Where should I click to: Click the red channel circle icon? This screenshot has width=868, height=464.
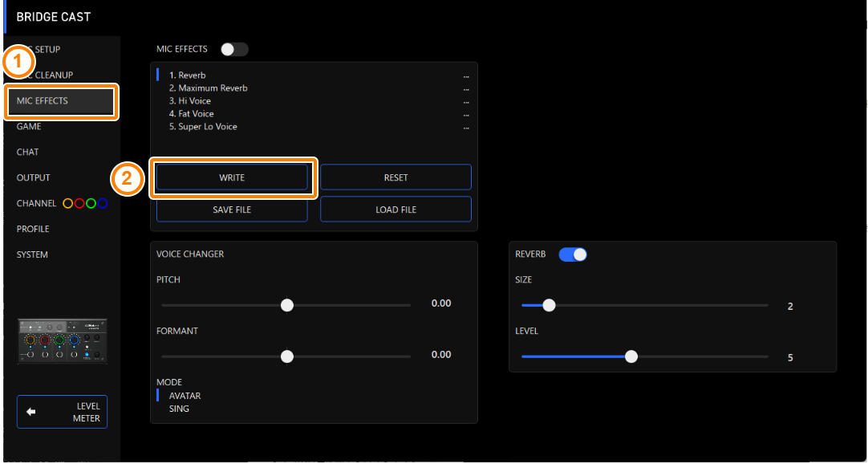click(79, 204)
